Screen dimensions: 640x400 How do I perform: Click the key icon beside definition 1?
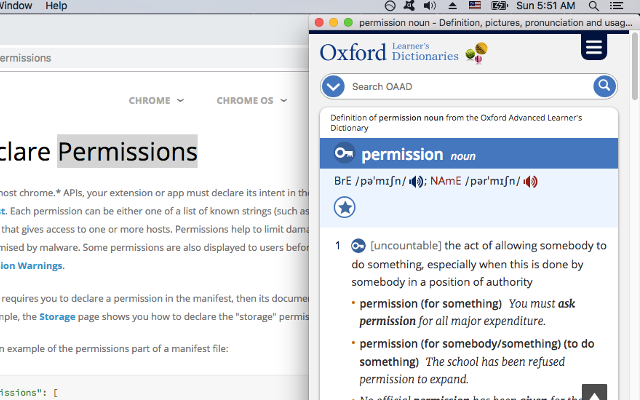coord(358,246)
